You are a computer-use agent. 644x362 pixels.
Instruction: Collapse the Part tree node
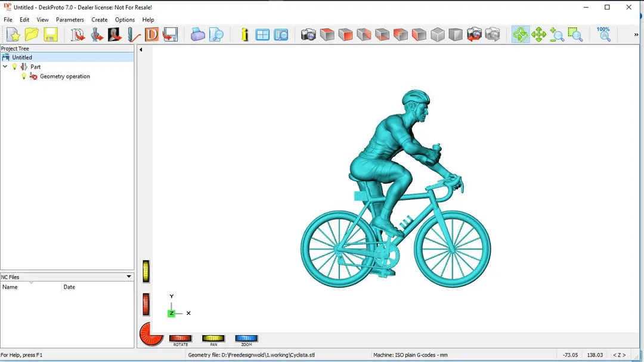pos(5,67)
